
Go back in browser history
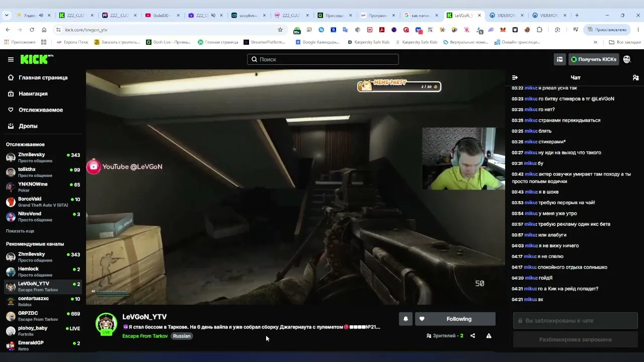click(x=8, y=30)
